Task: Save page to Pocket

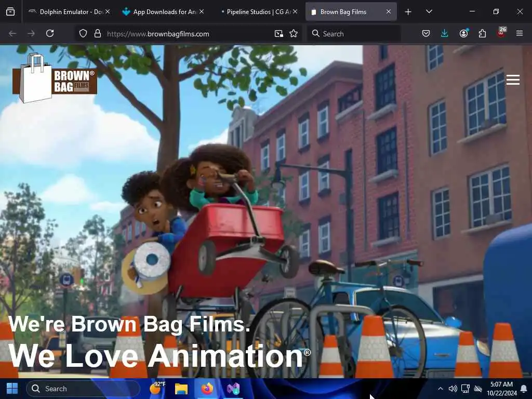Action: pyautogui.click(x=426, y=34)
